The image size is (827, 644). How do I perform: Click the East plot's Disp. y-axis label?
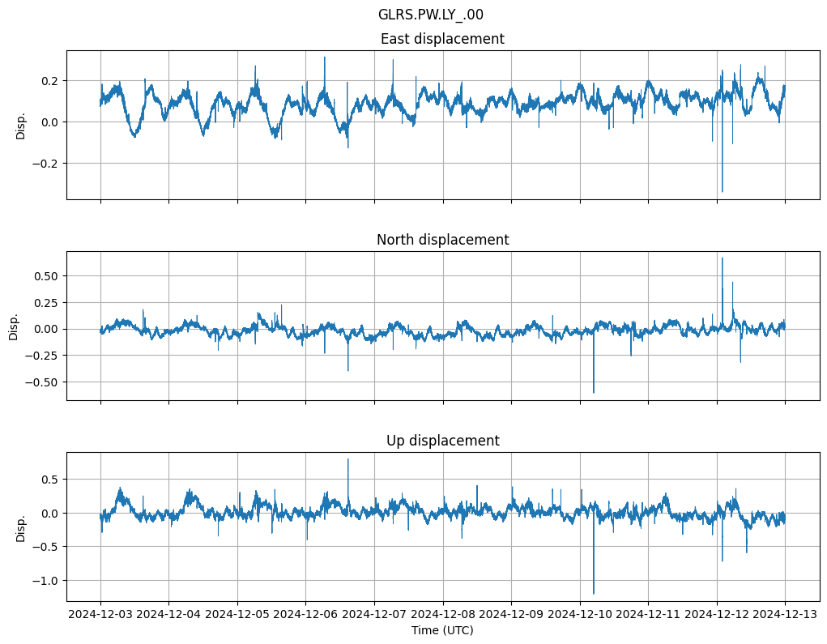tap(21, 126)
